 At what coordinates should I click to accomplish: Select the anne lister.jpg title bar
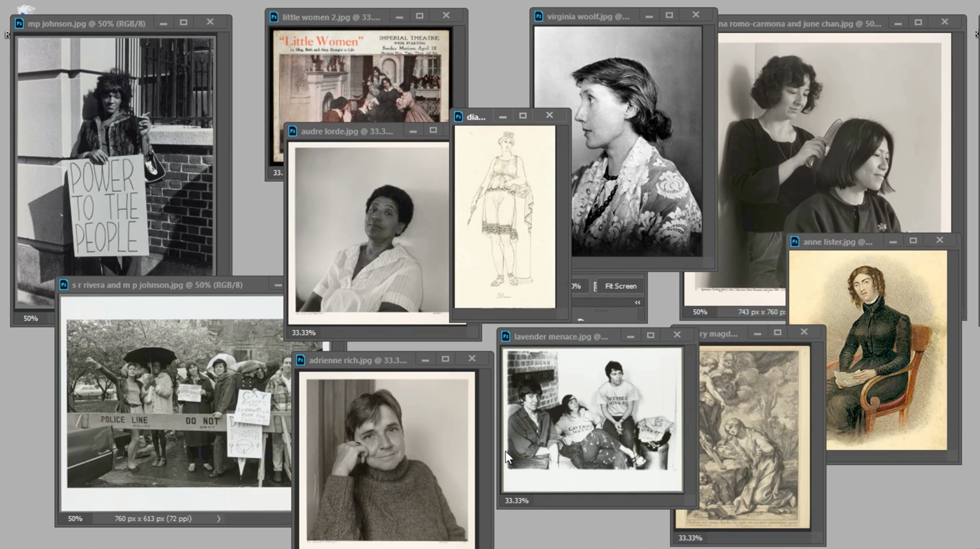[x=874, y=241]
